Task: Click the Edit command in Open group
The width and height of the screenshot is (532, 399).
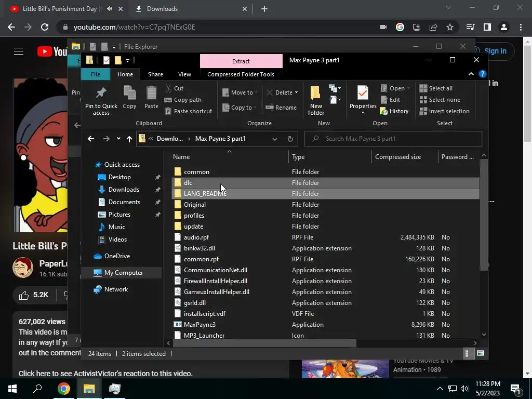Action: 390,100
